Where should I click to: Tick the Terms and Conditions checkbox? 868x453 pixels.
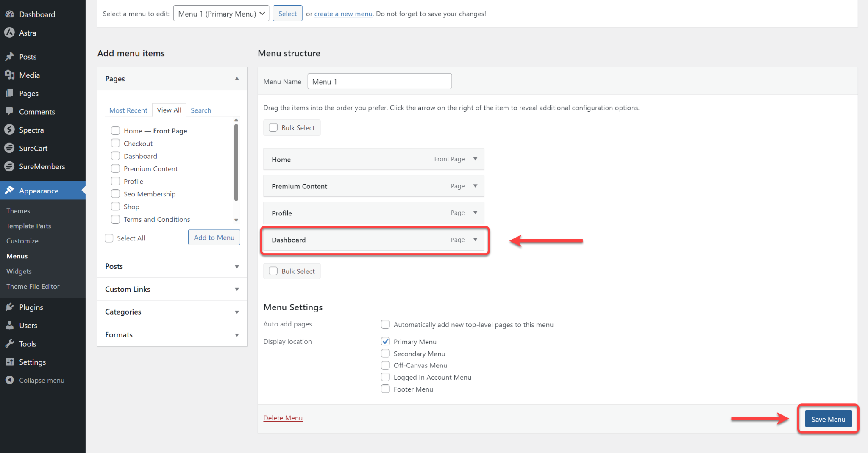click(115, 219)
